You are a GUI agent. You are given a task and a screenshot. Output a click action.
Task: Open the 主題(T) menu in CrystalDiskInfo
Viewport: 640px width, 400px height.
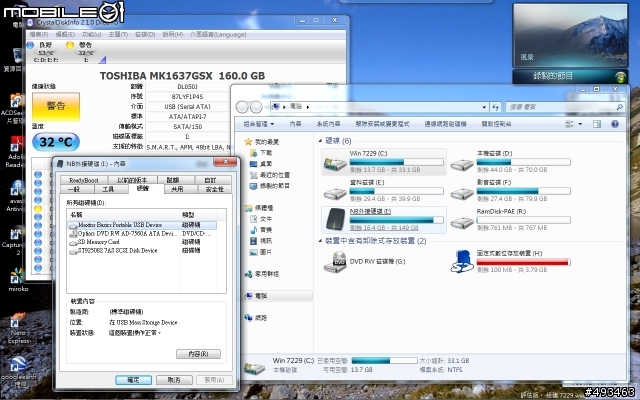118,35
